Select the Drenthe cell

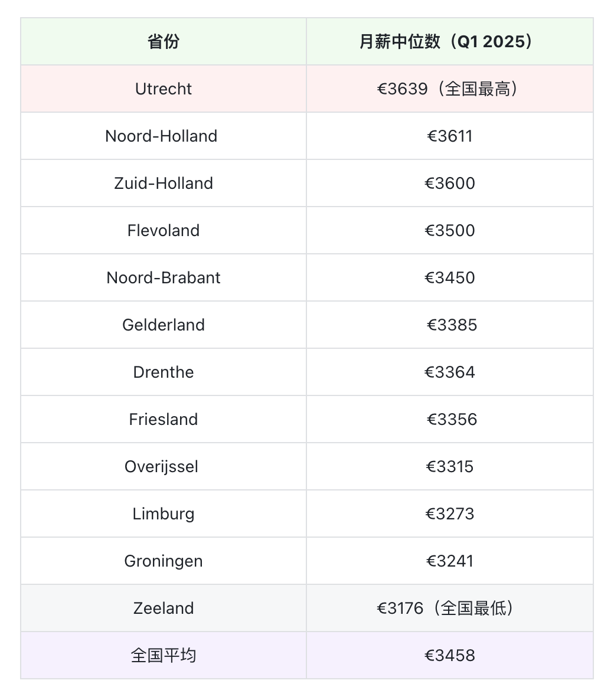(164, 372)
